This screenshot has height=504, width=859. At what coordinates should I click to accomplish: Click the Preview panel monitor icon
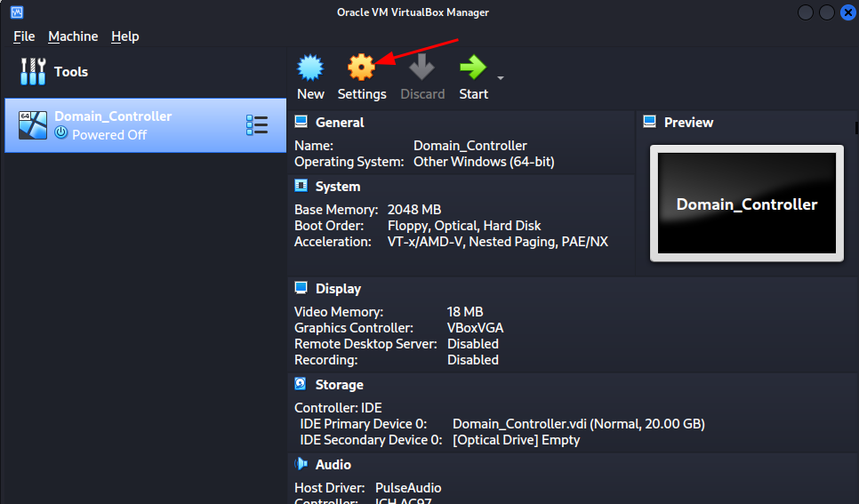pos(650,122)
